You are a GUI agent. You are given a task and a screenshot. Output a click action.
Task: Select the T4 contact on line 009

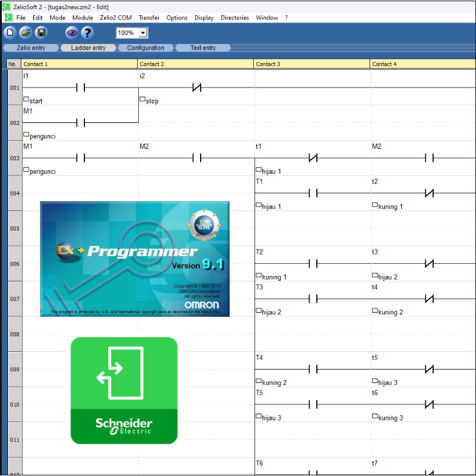pyautogui.click(x=313, y=369)
